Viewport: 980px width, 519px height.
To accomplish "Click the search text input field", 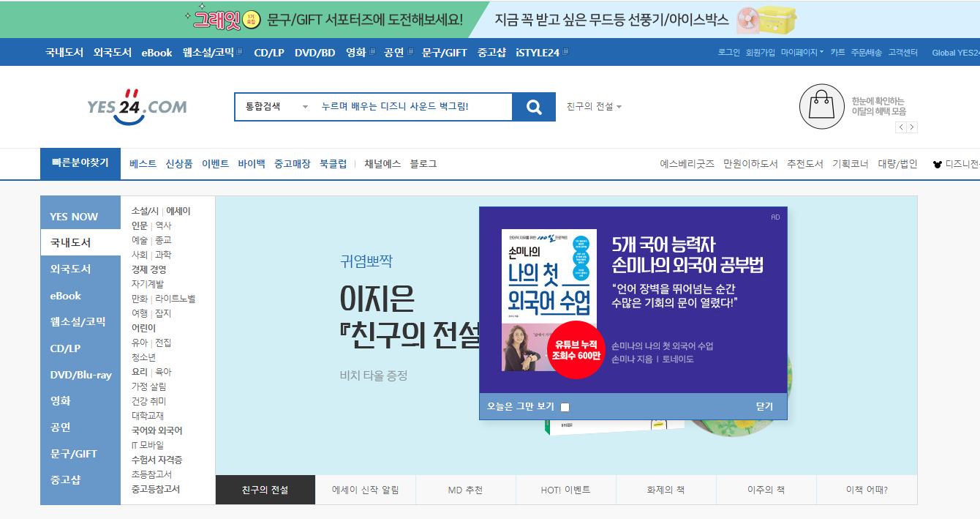I will pyautogui.click(x=413, y=107).
